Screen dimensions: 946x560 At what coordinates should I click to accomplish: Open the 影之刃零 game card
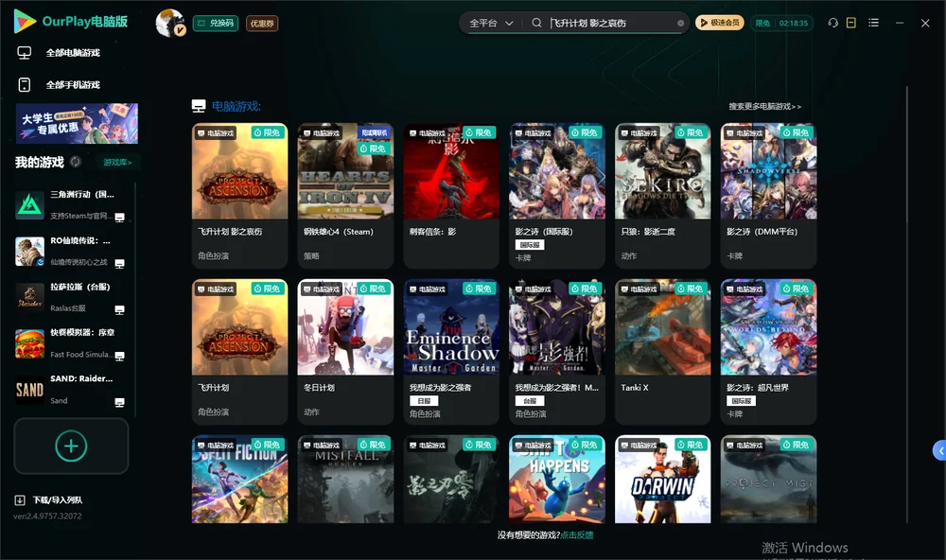[x=451, y=480]
